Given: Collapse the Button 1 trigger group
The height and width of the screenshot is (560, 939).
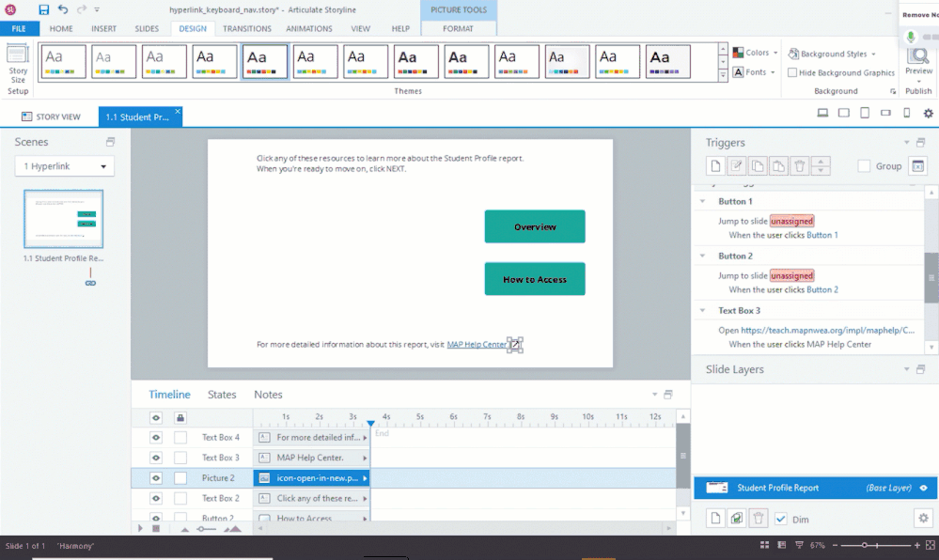Looking at the screenshot, I should click(702, 201).
